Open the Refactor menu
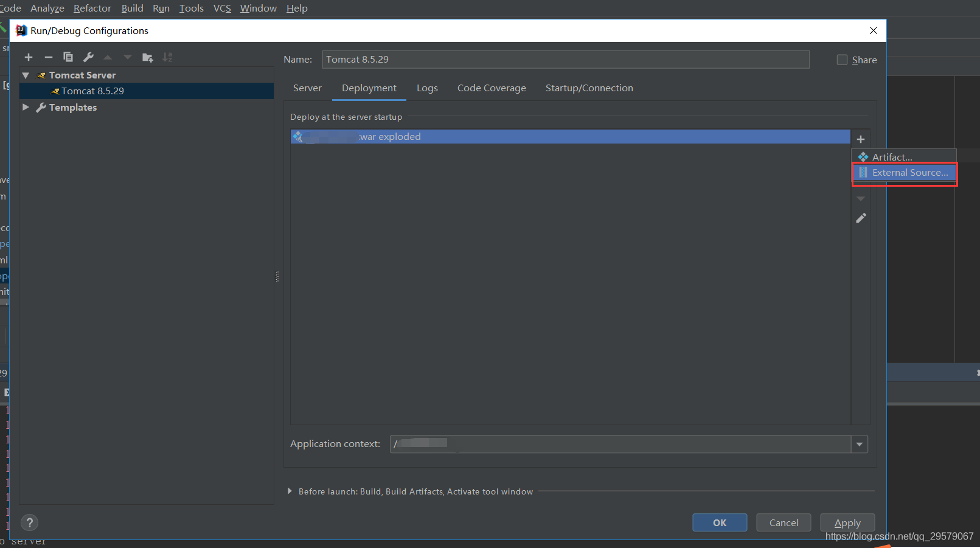 coord(92,8)
